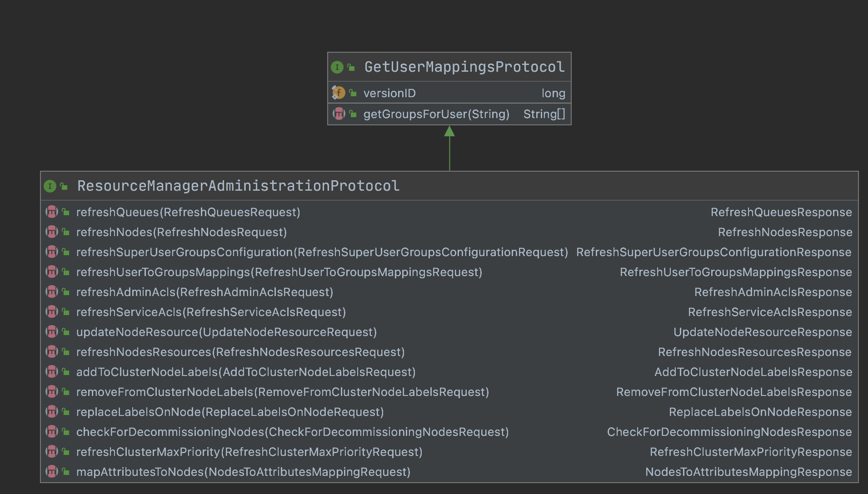Select mapAttributesToNodes method signature
The width and height of the screenshot is (868, 494).
[x=243, y=472]
